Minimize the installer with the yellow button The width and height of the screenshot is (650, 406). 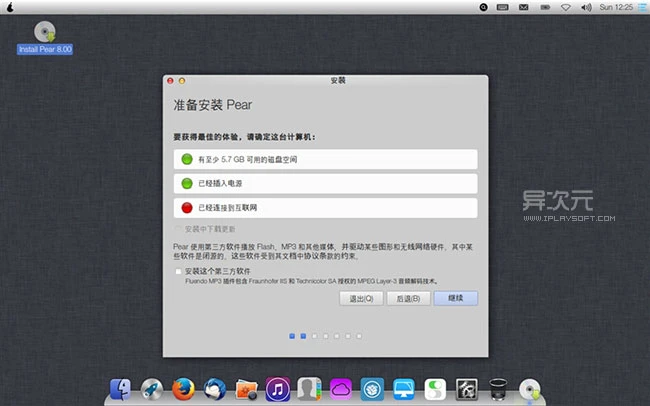[182, 81]
